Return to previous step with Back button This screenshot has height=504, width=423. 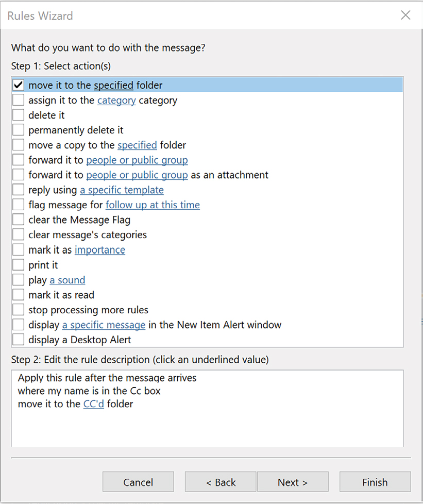(x=221, y=482)
